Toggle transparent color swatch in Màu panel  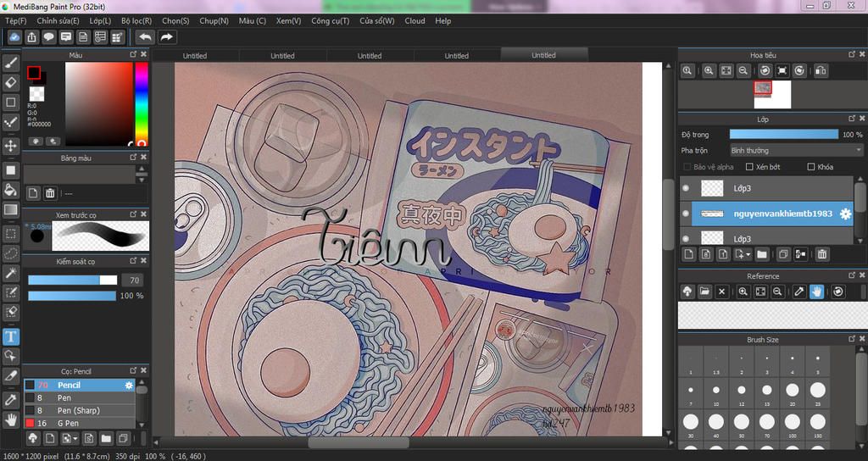36,93
